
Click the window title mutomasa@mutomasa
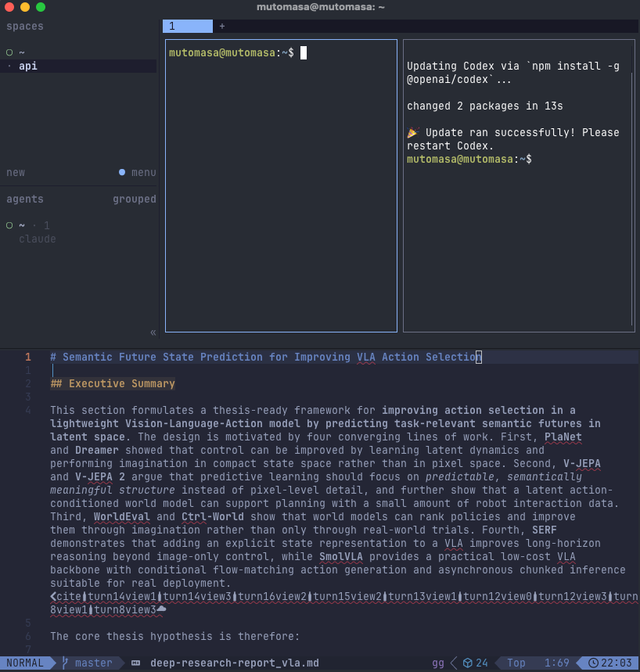tap(320, 7)
